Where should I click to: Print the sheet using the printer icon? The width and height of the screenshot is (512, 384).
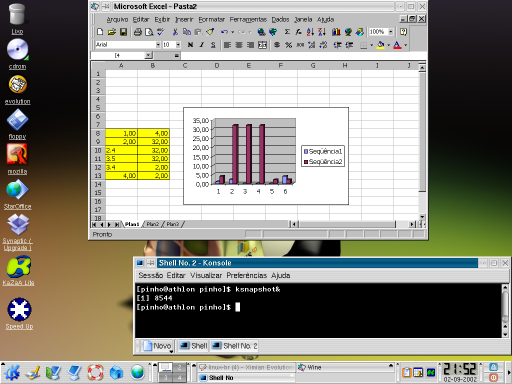pyautogui.click(x=138, y=32)
